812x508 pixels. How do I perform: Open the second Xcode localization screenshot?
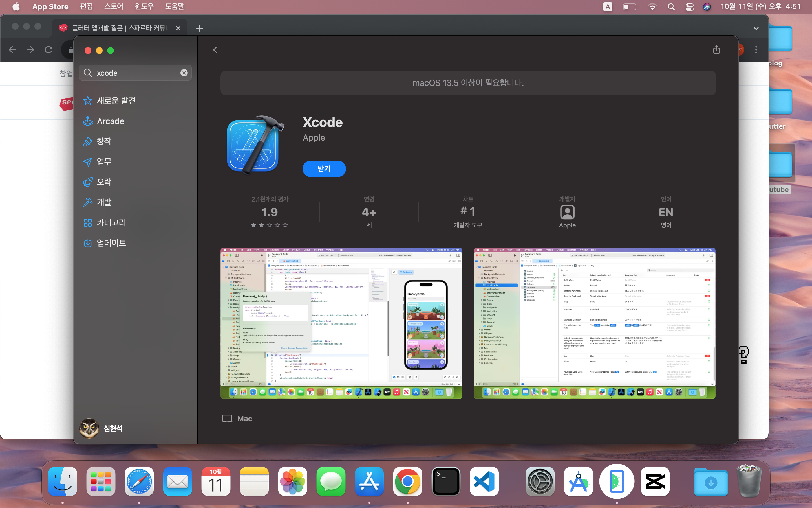click(594, 323)
